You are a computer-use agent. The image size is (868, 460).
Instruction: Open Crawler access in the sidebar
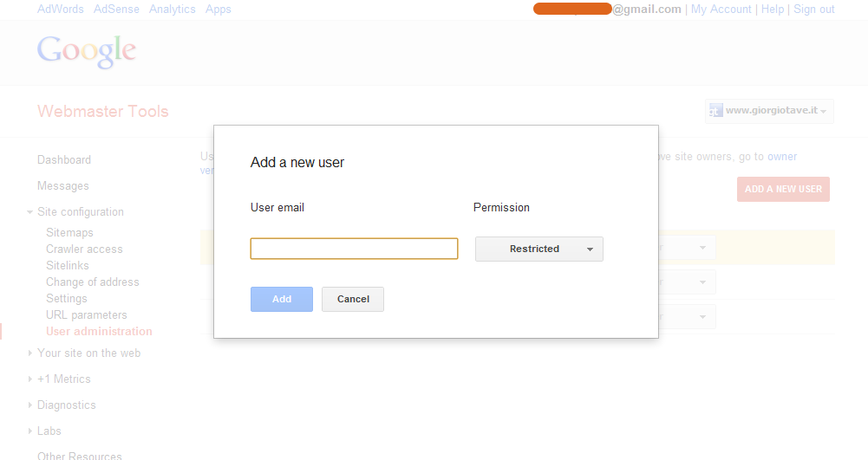(84, 249)
